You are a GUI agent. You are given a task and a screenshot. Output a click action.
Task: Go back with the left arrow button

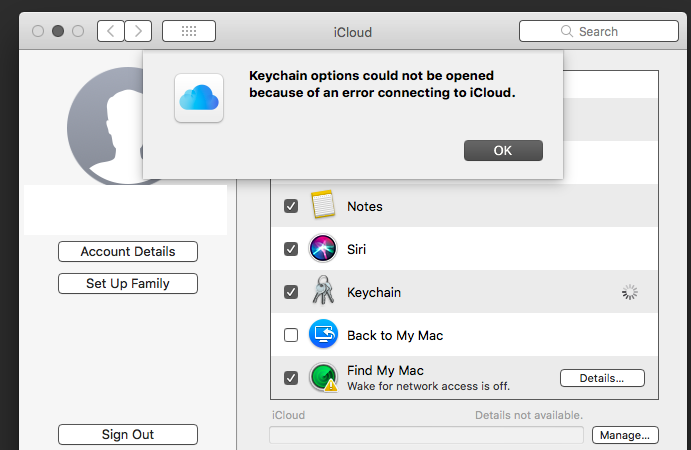[111, 31]
